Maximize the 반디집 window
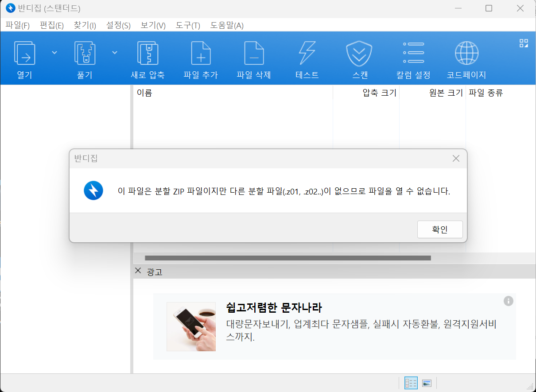Viewport: 536px width, 392px height. point(489,8)
